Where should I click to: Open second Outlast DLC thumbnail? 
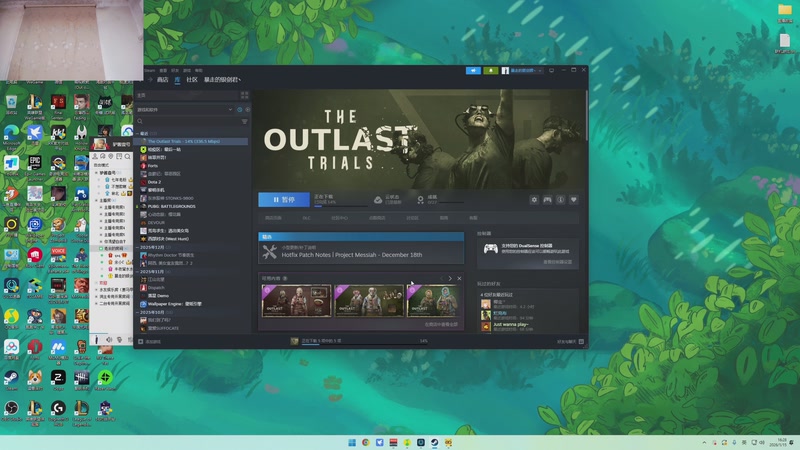(369, 301)
